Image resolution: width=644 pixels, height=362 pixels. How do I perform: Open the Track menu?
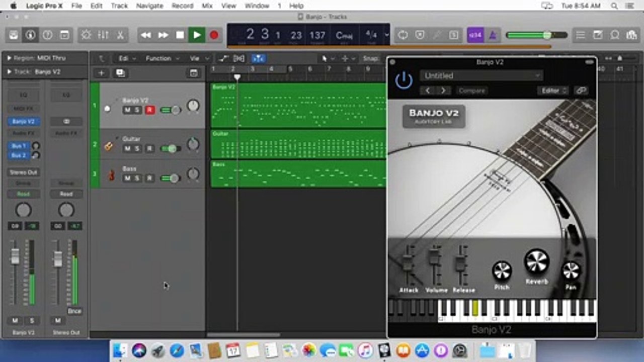tap(119, 6)
